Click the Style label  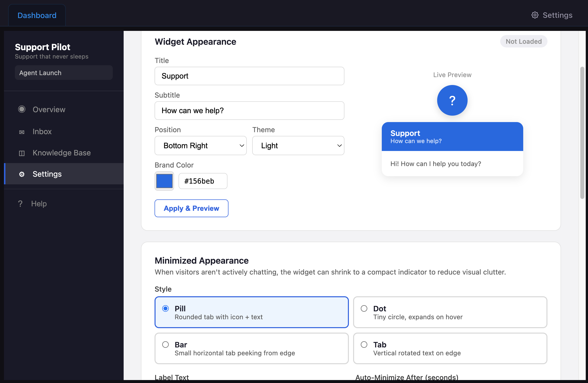point(163,289)
